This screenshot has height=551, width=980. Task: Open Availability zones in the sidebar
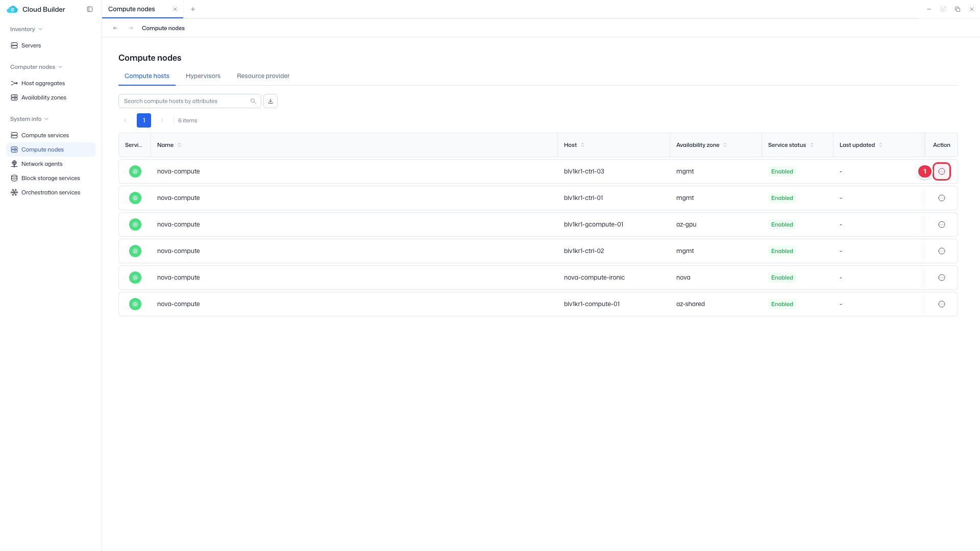tap(51, 97)
